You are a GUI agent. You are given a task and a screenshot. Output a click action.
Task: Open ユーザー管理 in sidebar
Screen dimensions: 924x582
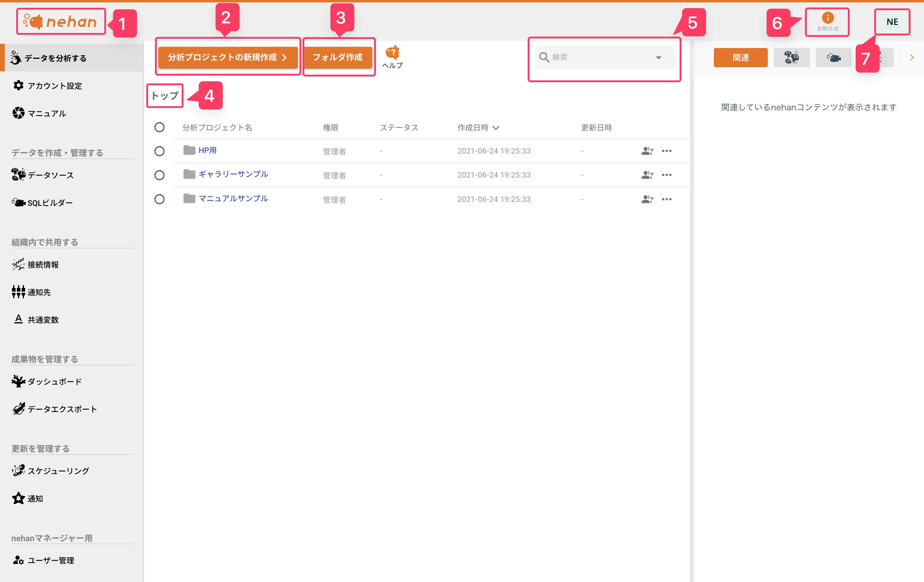coord(72,560)
